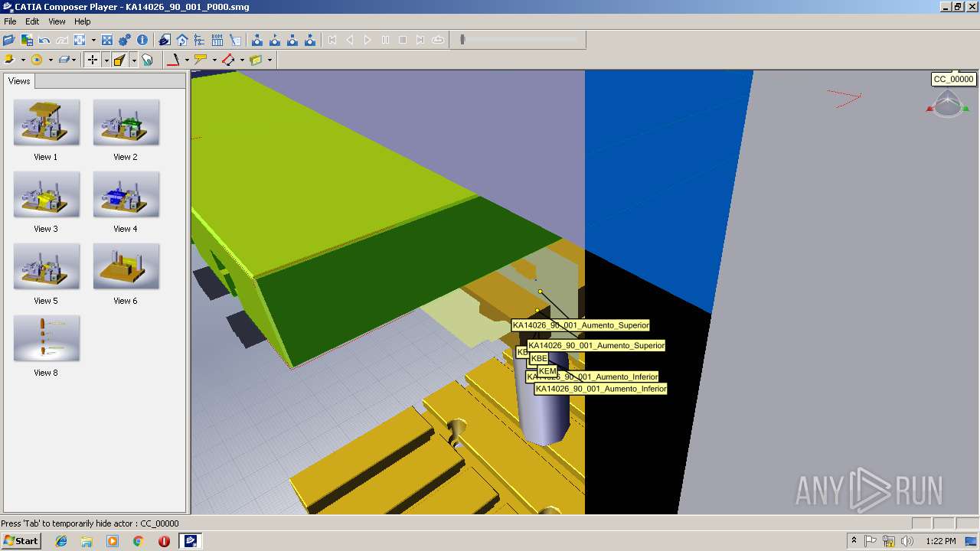Screen dimensions: 980x551
Task: Show the assembly tree icon
Action: pyautogui.click(x=200, y=40)
